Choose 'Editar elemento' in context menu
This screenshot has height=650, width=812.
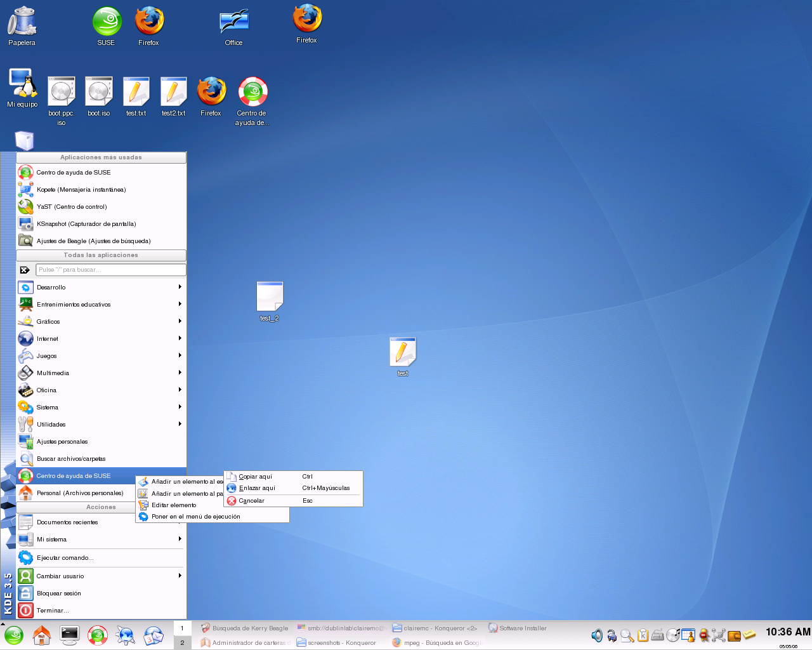click(174, 505)
